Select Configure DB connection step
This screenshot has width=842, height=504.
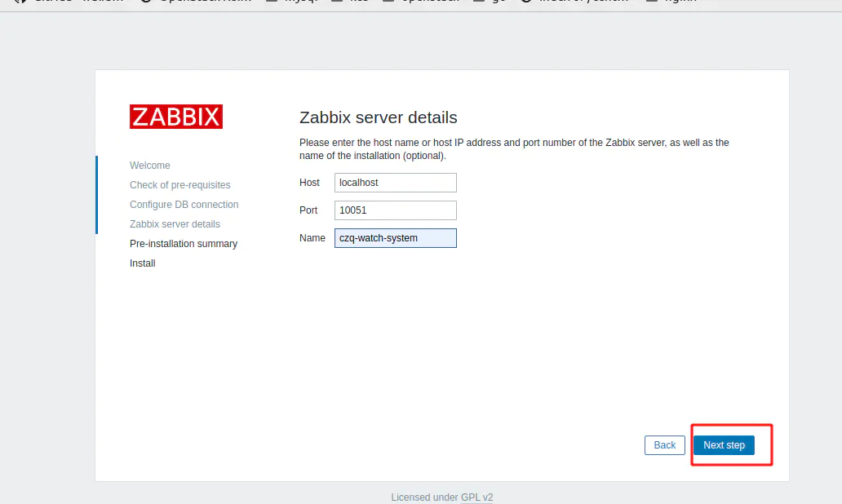(x=184, y=205)
